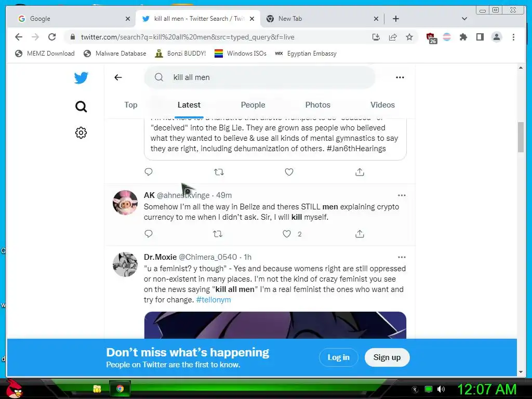This screenshot has width=532, height=399.
Task: Like AK's tweet with 2 likes
Action: (x=287, y=234)
